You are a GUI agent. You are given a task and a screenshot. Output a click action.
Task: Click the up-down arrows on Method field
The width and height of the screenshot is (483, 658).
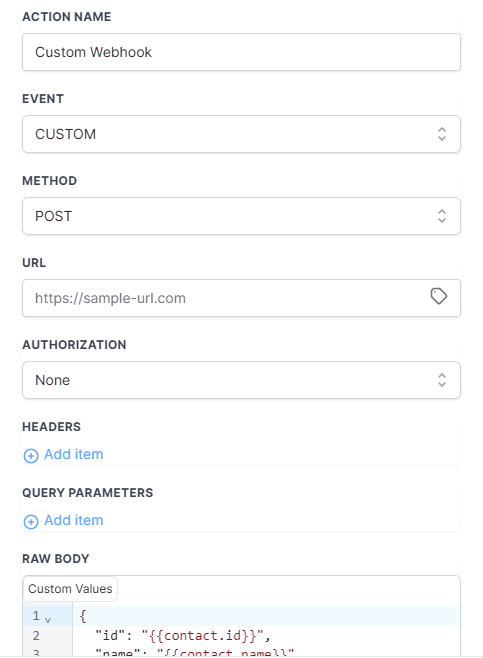pyautogui.click(x=441, y=216)
